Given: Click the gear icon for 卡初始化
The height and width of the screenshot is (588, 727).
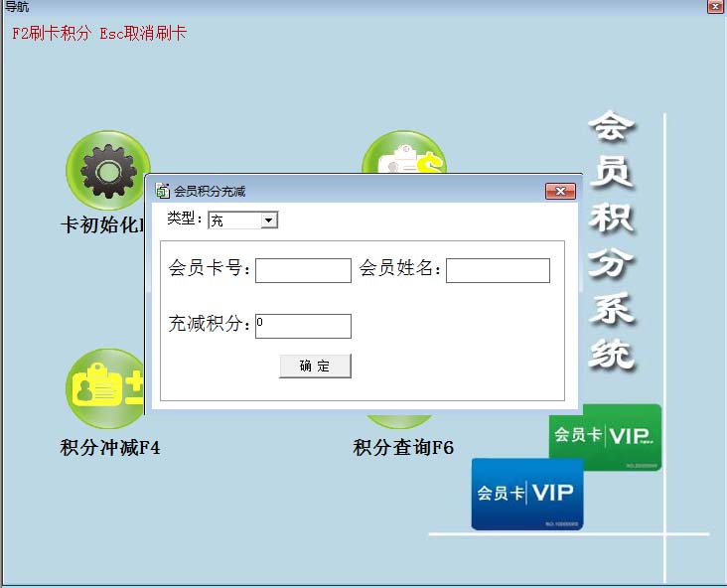Looking at the screenshot, I should coord(108,170).
